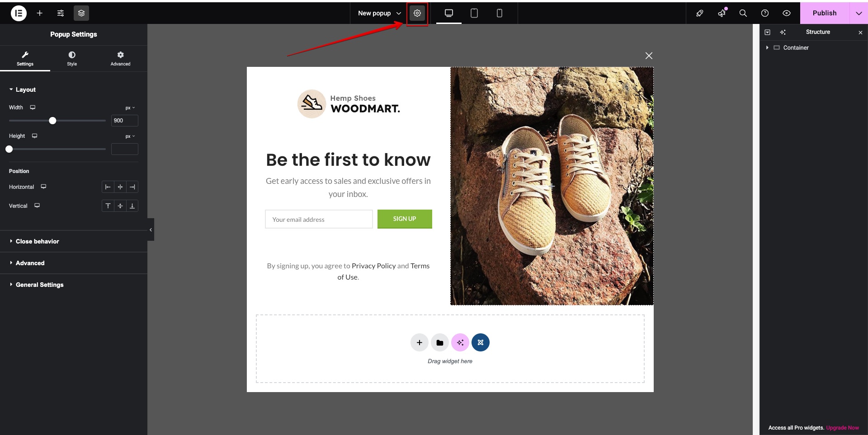Open site settings sliders icon

[x=61, y=13]
